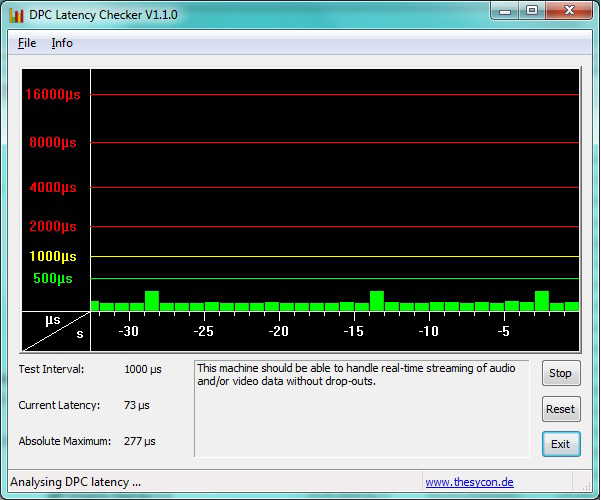Click the 8000µs red axis label
The image size is (601, 500).
(x=53, y=143)
